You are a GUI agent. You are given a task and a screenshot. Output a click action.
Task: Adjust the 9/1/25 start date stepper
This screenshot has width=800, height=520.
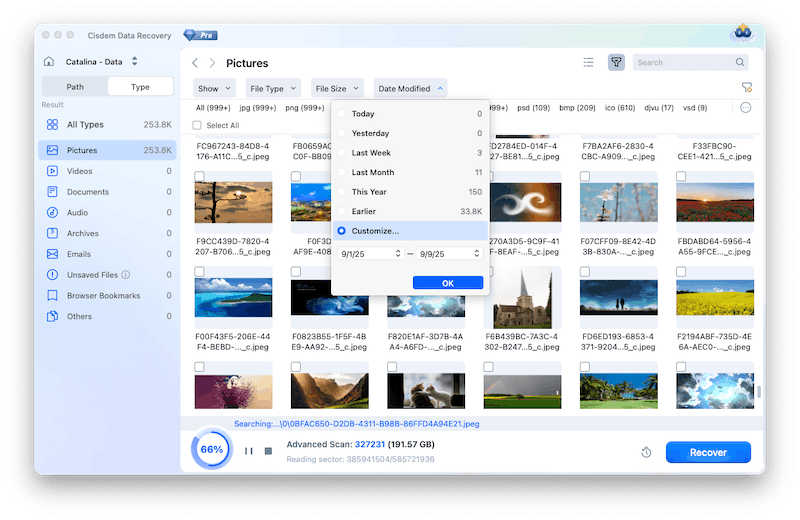point(398,254)
